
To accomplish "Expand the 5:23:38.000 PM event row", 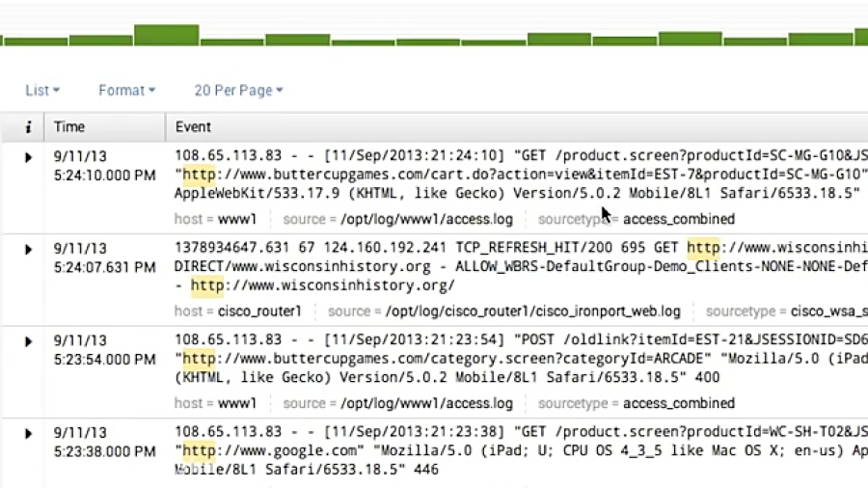I will [28, 434].
